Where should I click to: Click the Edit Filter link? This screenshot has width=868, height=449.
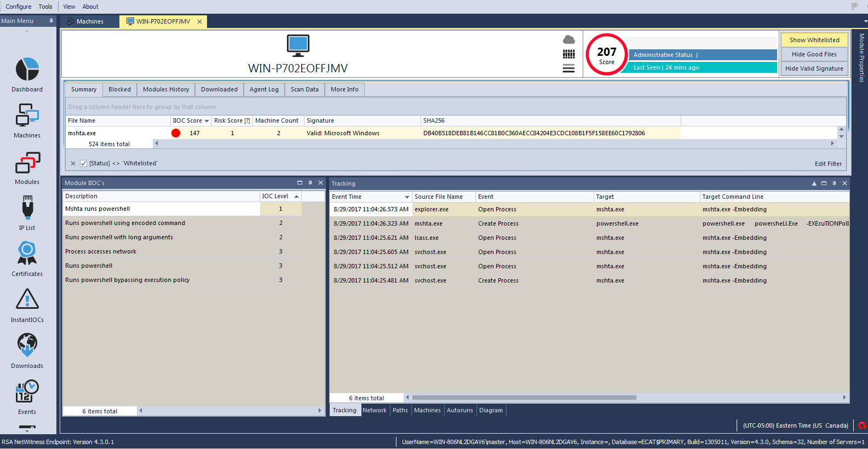[828, 164]
